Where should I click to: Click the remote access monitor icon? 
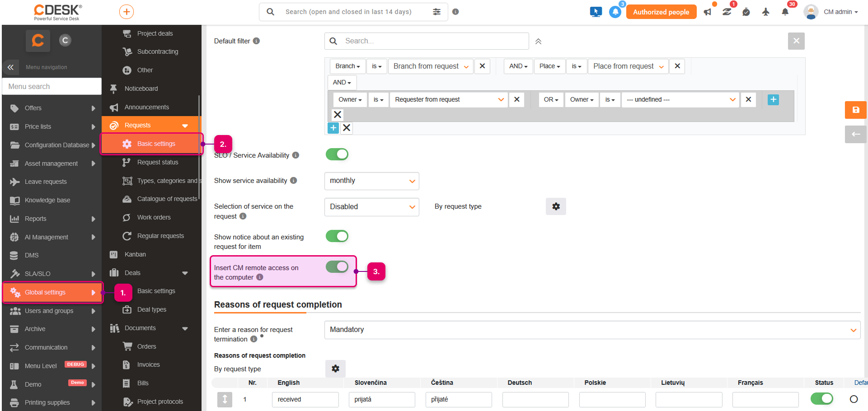click(596, 12)
